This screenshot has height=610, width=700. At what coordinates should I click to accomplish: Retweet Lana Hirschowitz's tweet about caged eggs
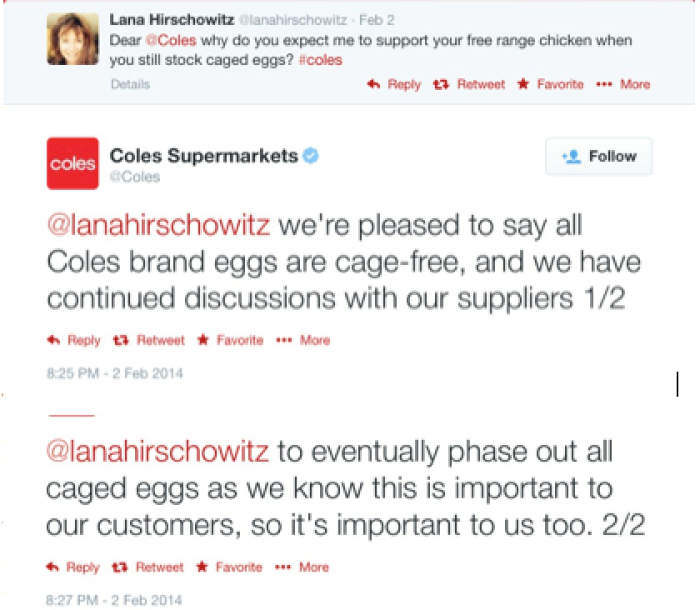point(469,84)
